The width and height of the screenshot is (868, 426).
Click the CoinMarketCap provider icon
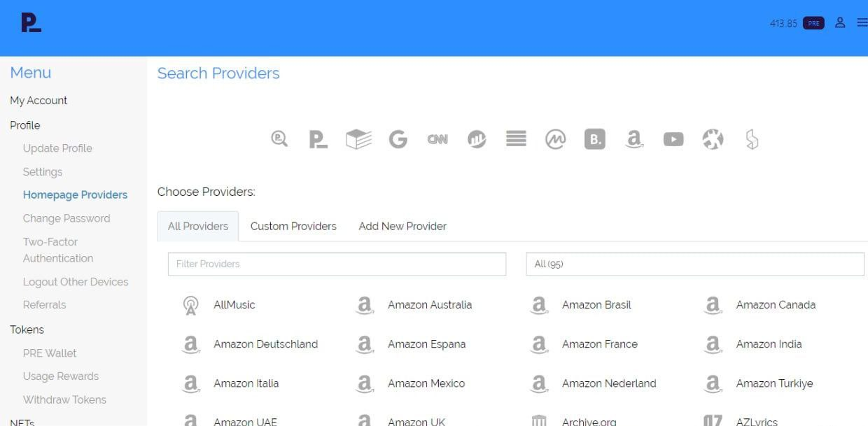tap(555, 140)
